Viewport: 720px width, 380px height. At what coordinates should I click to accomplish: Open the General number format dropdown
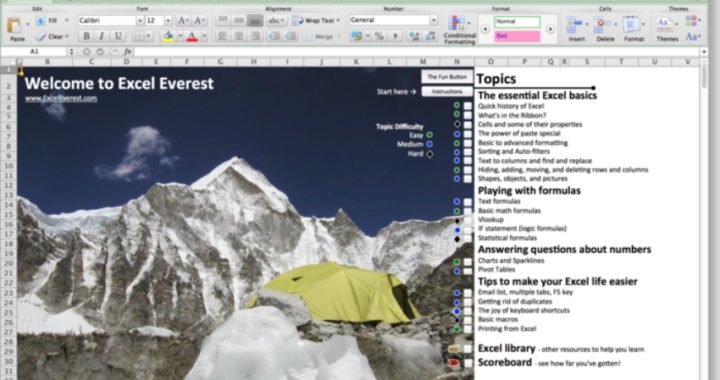[433, 20]
